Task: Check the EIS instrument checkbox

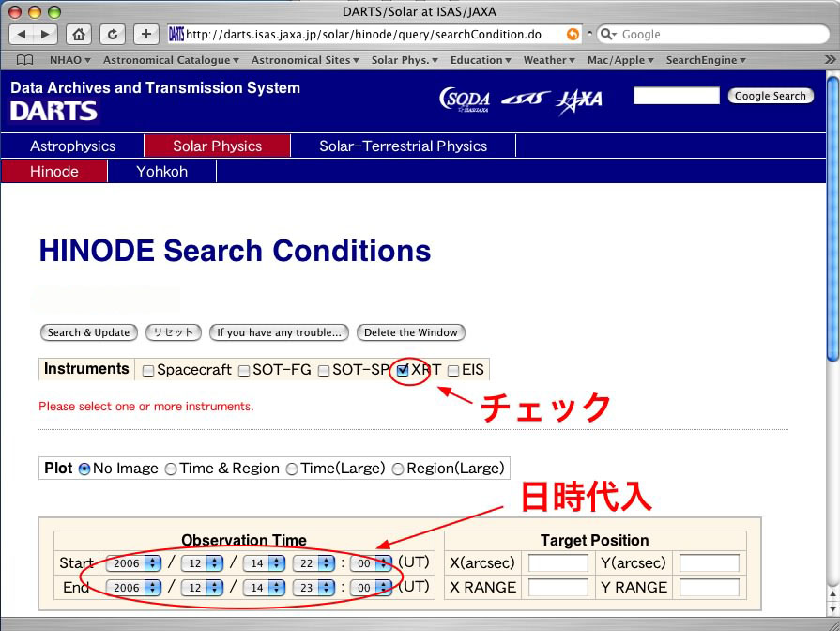Action: (453, 371)
